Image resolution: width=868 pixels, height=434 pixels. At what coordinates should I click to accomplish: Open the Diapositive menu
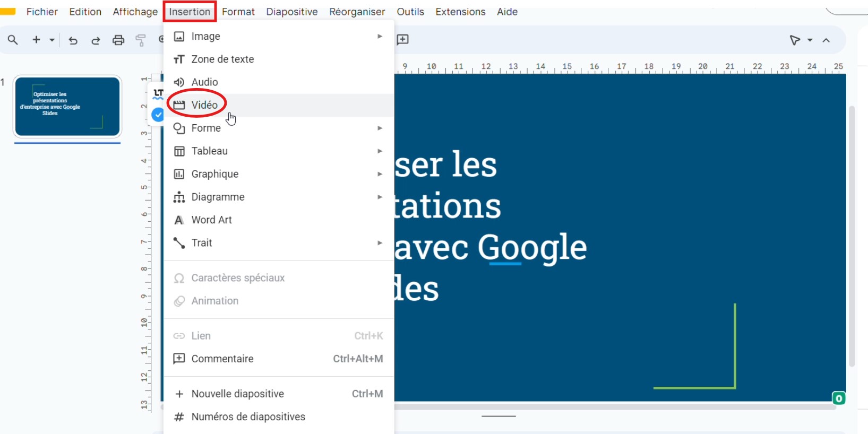(292, 12)
